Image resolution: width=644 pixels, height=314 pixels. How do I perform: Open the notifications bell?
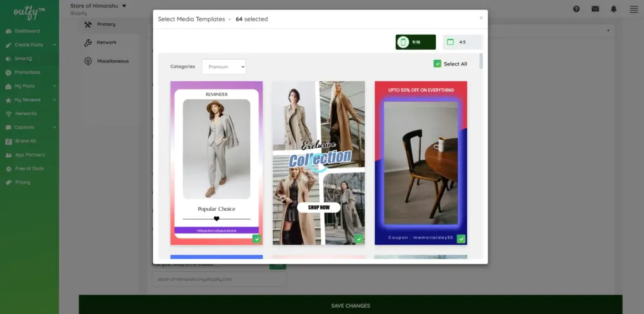tap(613, 9)
